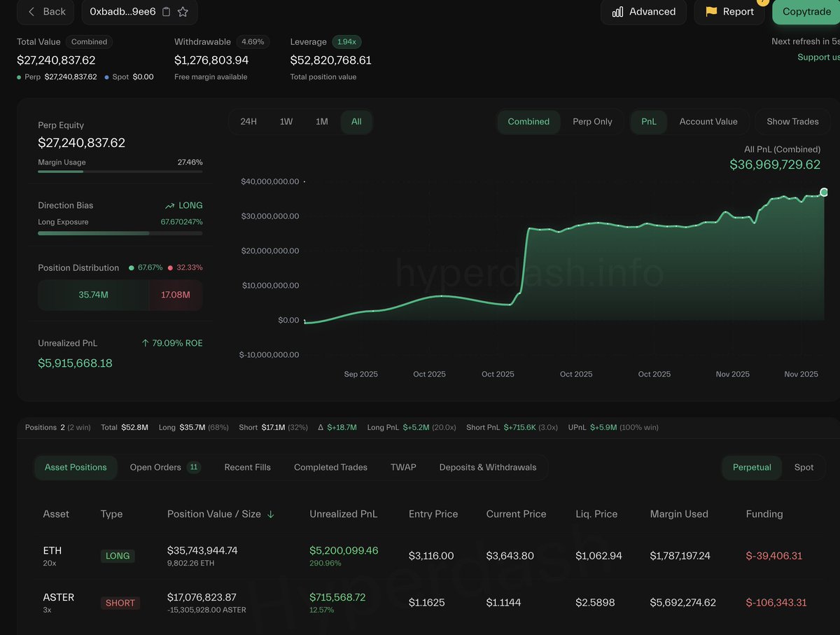Image resolution: width=840 pixels, height=635 pixels.
Task: Click the Report flag icon
Action: [x=711, y=12]
